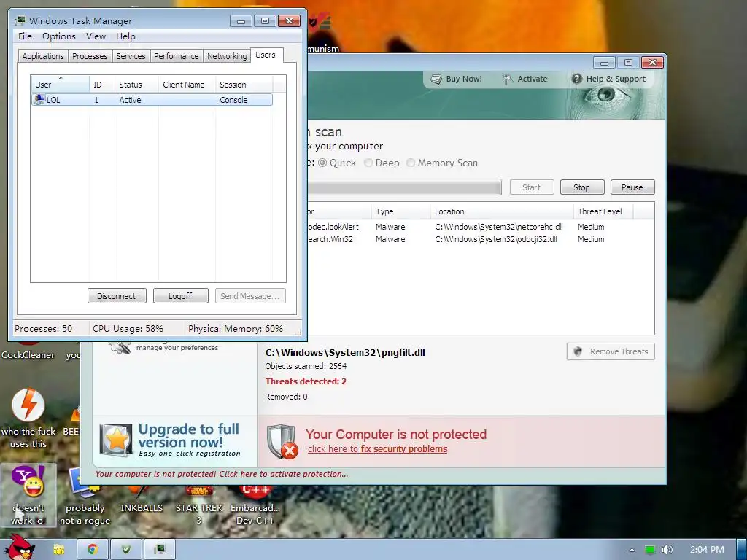
Task: Click the Disconnect button
Action: [x=117, y=296]
